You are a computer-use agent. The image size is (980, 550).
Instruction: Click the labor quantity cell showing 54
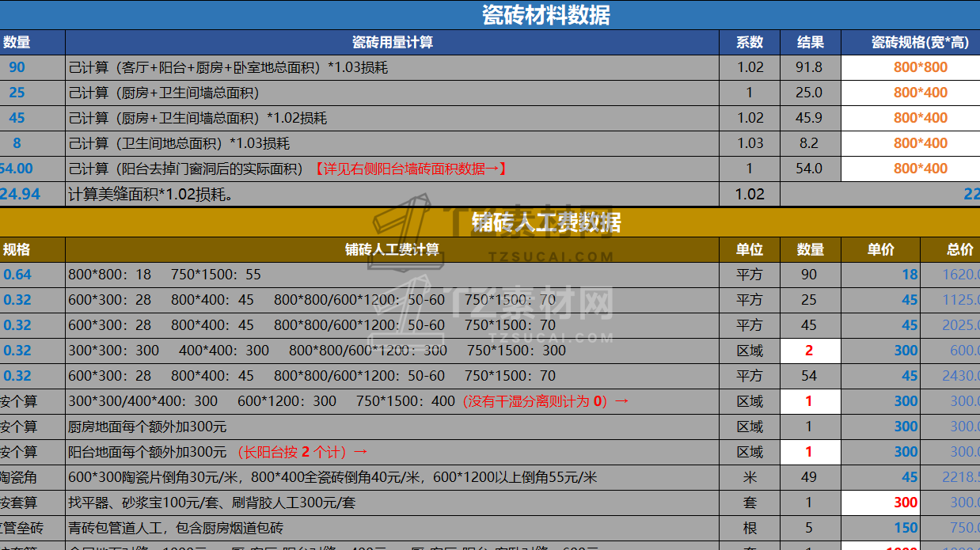(x=810, y=376)
